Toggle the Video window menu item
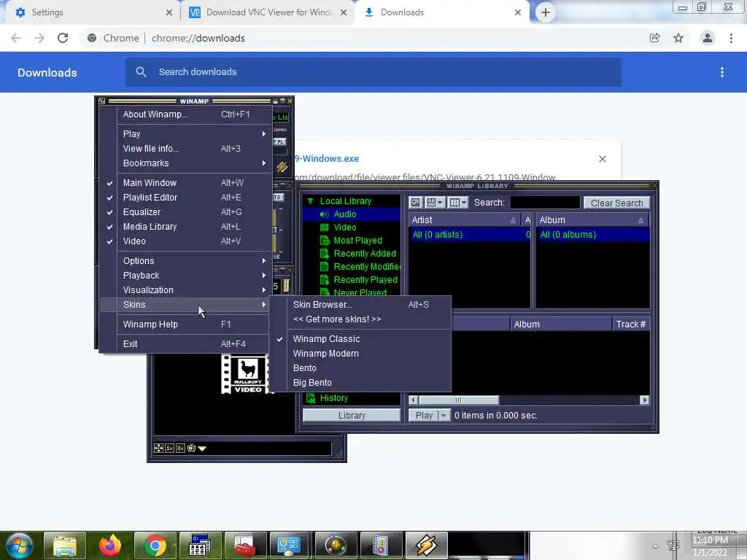 click(x=186, y=241)
